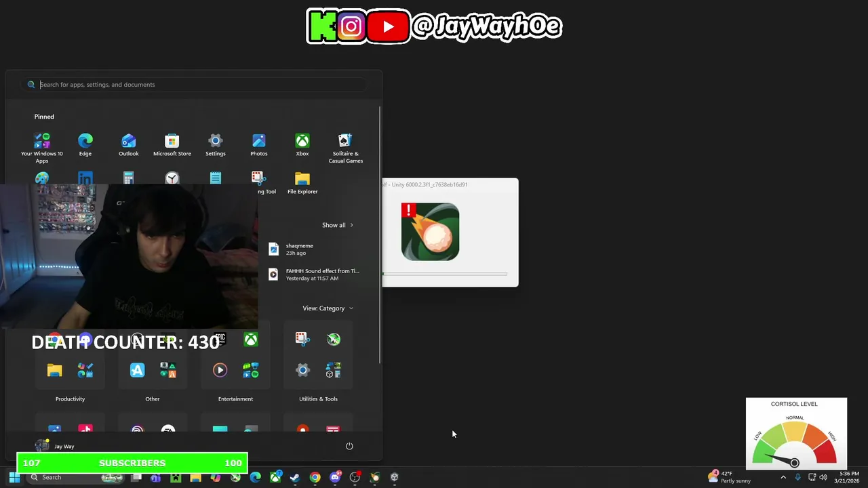Viewport: 868px width, 488px height.
Task: Click the Start menu scrollbar
Action: [x=380, y=234]
